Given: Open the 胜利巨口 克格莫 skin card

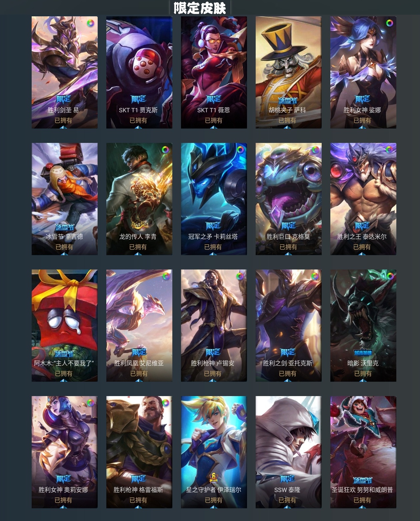Looking at the screenshot, I should [x=289, y=199].
